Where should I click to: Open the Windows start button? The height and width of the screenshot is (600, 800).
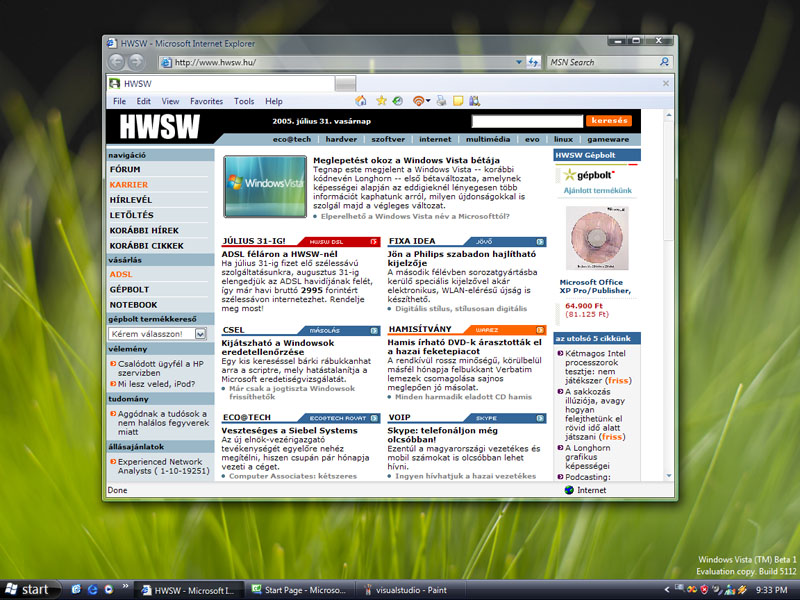click(x=30, y=590)
